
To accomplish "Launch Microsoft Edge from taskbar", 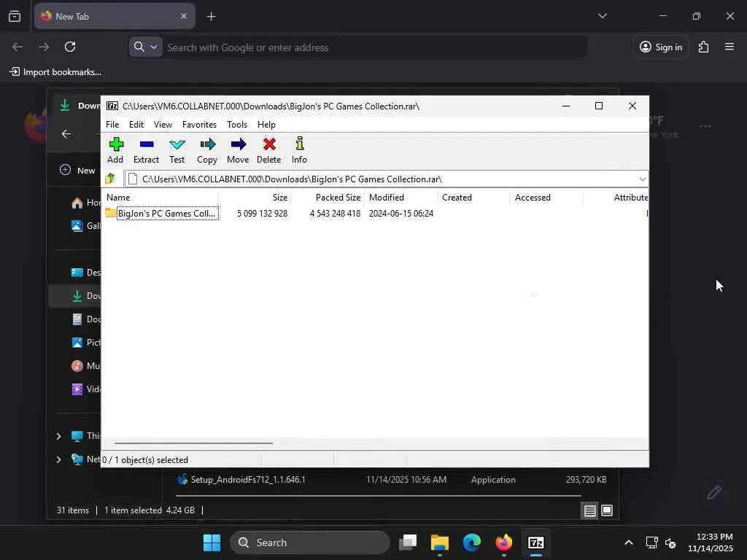I will coord(472,542).
